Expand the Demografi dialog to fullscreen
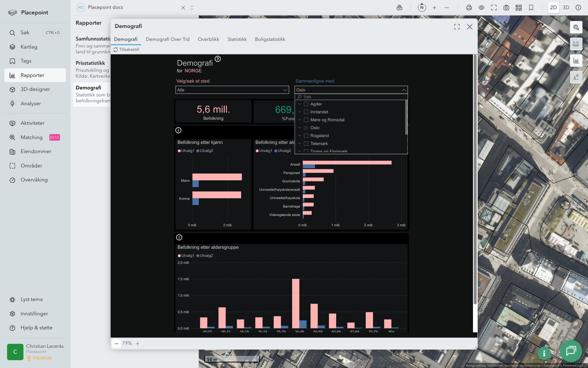588x368 pixels. pyautogui.click(x=457, y=27)
